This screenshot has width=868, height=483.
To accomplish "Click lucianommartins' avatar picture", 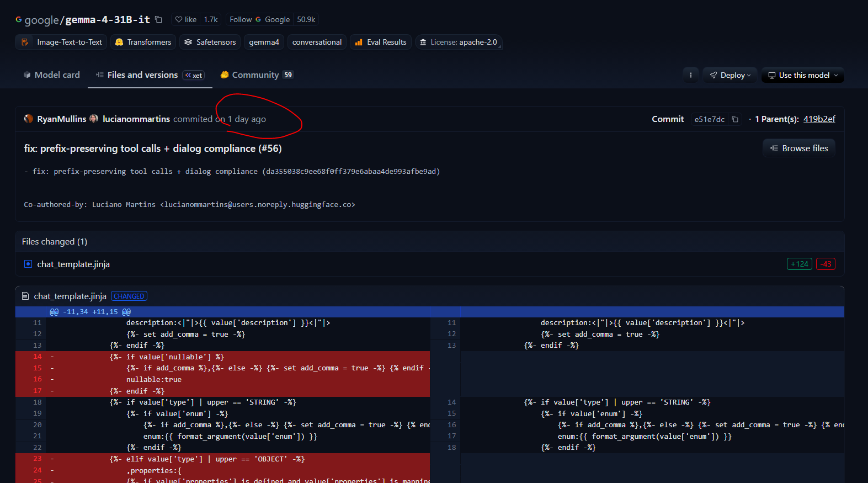I will [94, 119].
